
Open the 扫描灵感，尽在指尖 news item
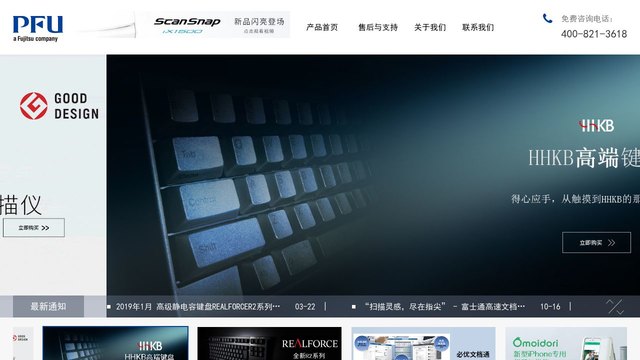[x=445, y=307]
